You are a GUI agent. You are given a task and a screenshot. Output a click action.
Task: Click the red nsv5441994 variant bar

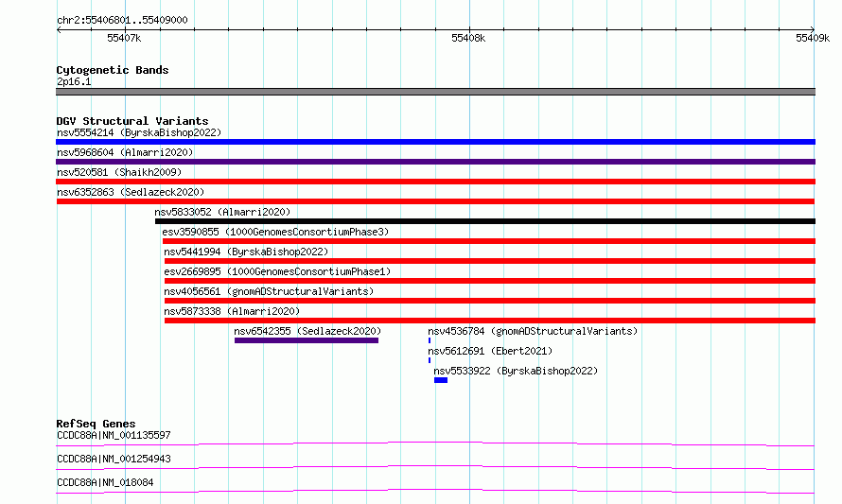[490, 261]
